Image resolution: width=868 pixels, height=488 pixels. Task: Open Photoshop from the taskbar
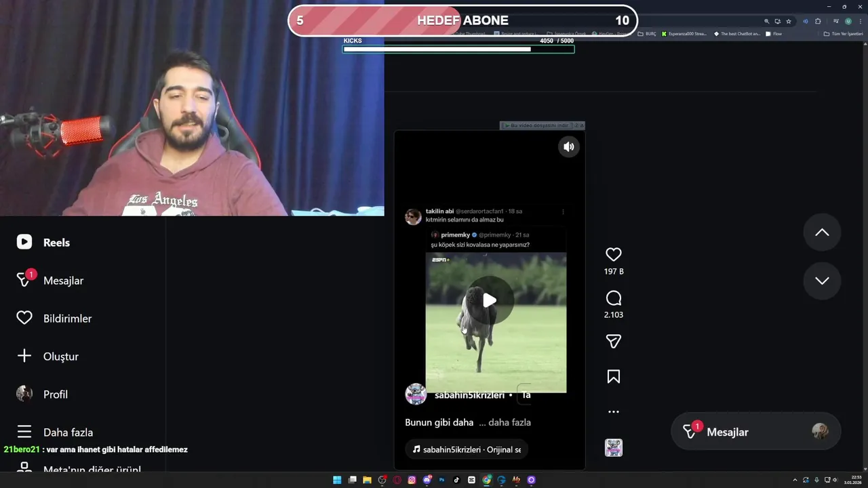click(441, 480)
